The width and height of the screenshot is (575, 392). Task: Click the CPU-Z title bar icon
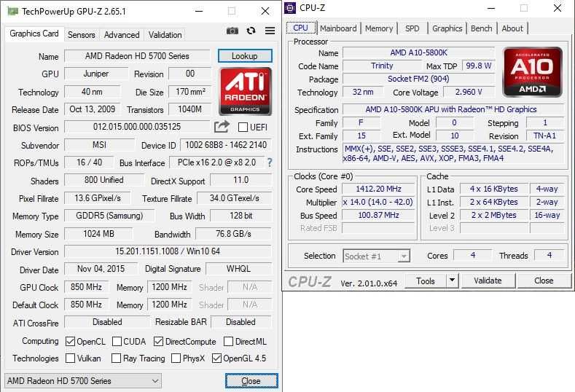290,8
